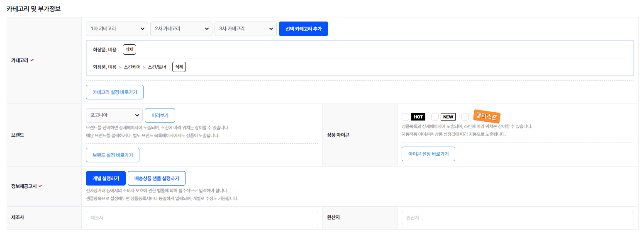Open 아이콘 설정 바로가기

click(428, 154)
